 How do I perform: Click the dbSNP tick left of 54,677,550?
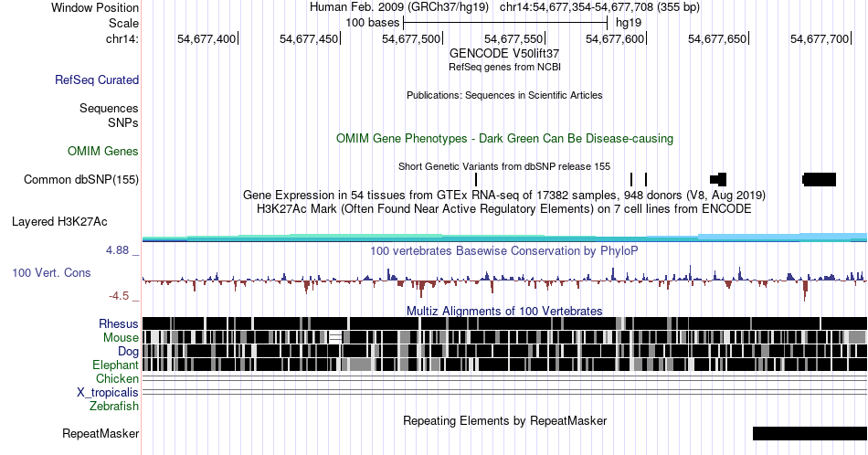pos(476,179)
